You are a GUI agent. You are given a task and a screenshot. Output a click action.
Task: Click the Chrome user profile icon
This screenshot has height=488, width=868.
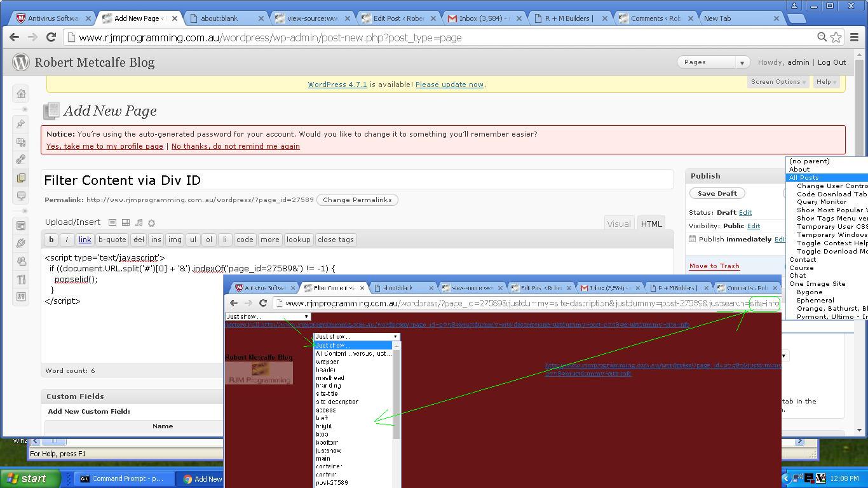794,5
